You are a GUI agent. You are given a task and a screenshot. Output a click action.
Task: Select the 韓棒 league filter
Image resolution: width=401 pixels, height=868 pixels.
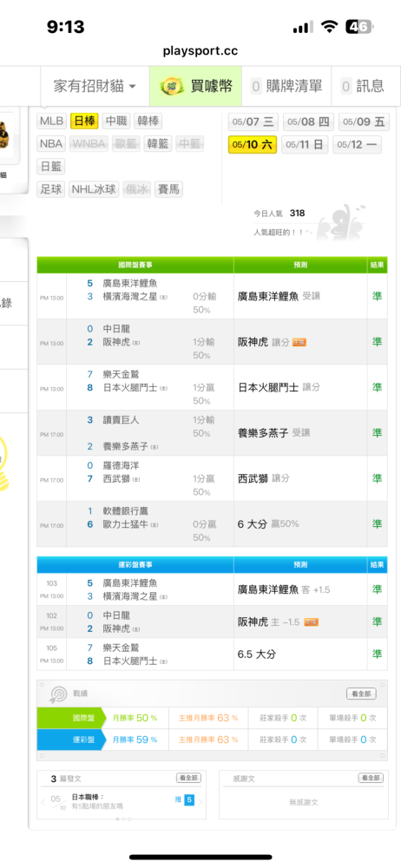pyautogui.click(x=148, y=122)
